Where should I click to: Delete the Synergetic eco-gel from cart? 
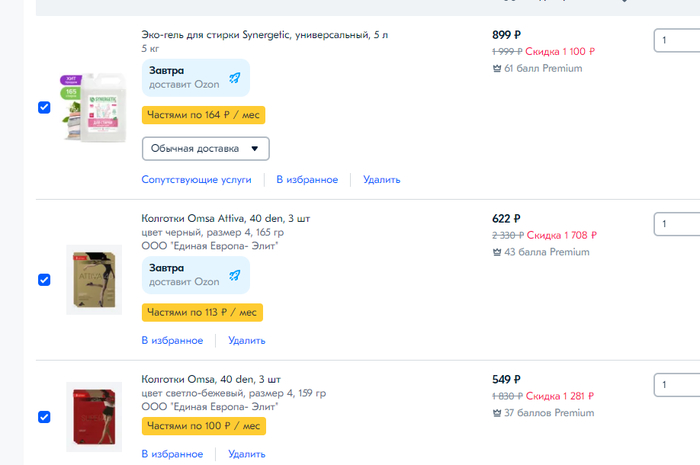coord(381,180)
